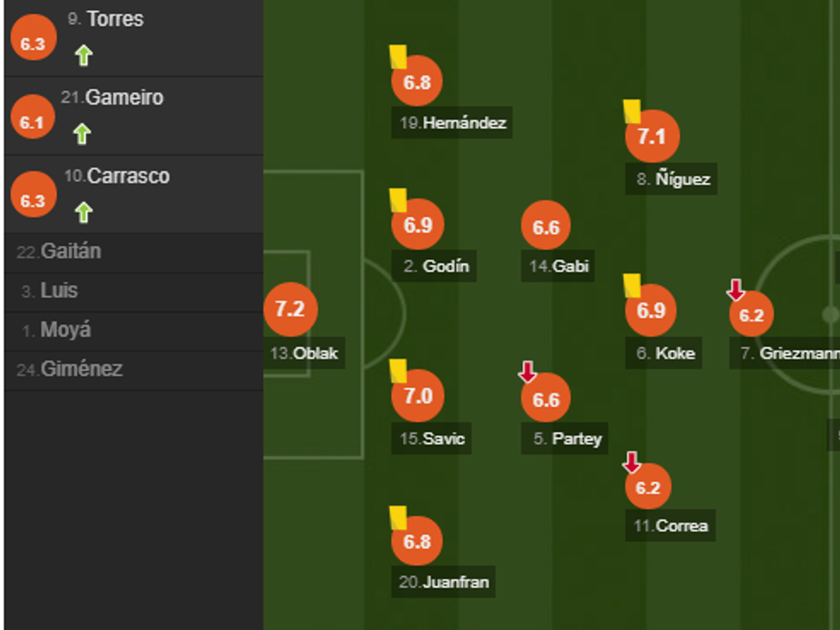Click Torres's 6.3 rating badge
This screenshot has height=630, width=840.
click(33, 44)
